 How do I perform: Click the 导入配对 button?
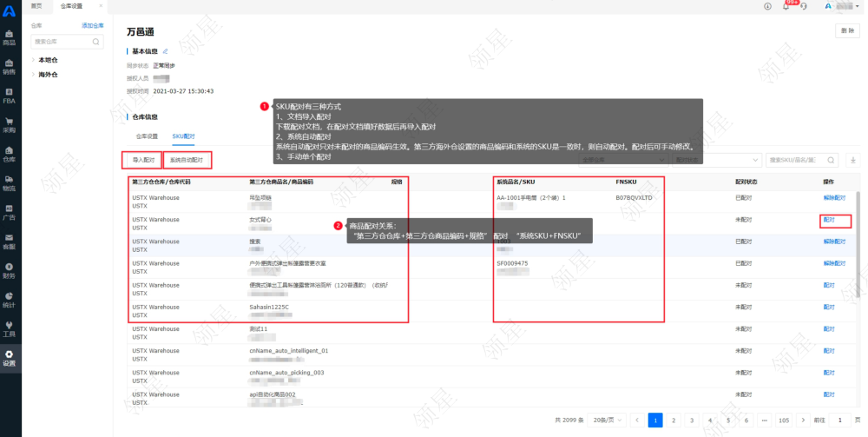coord(143,160)
